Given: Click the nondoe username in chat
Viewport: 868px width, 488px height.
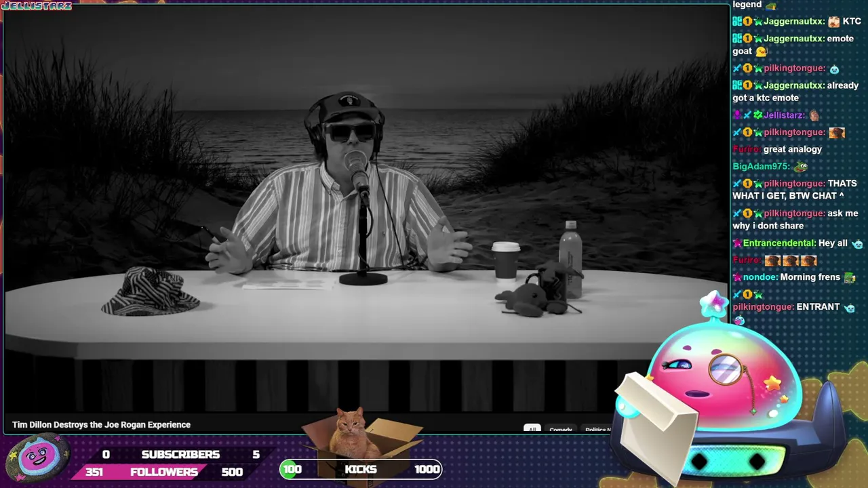Looking at the screenshot, I should pos(760,277).
